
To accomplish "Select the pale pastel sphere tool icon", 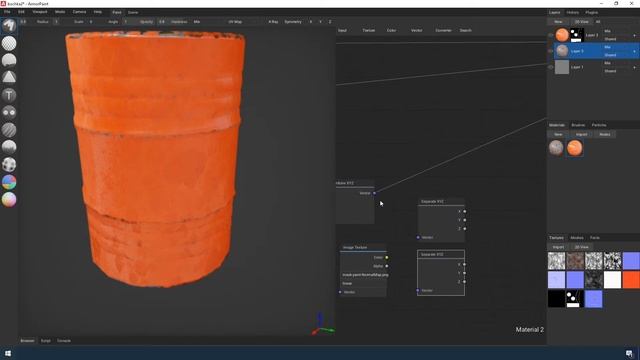I will point(9,200).
